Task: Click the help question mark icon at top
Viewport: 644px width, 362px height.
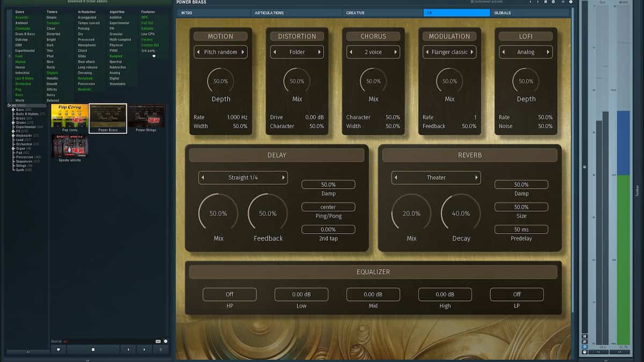Action: [570, 2]
